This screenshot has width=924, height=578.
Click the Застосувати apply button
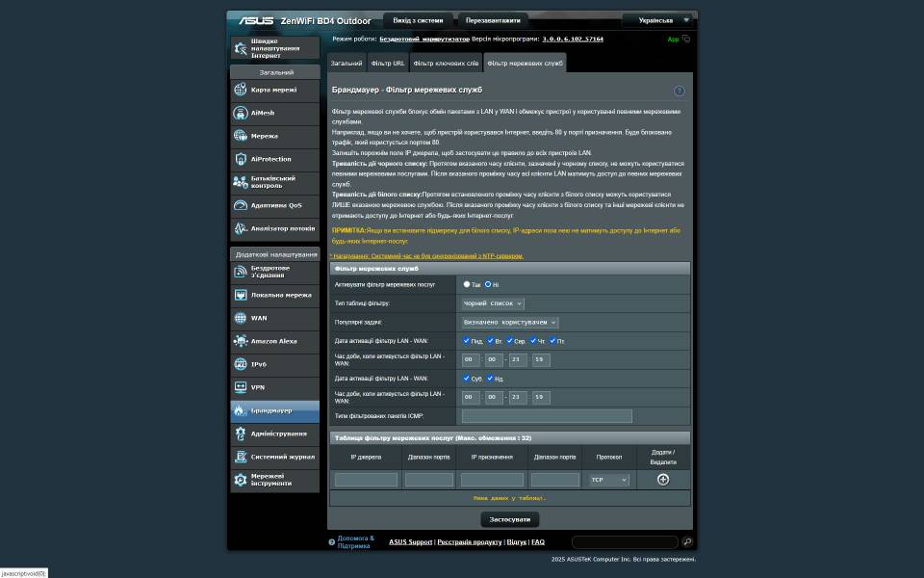tap(509, 519)
